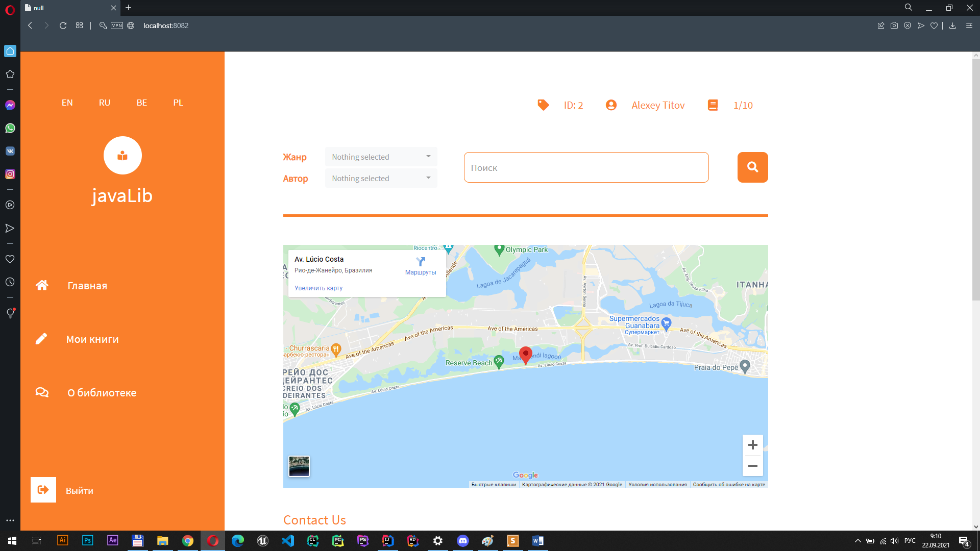Click the user avatar icon near Alexey Titov
980x551 pixels.
tap(611, 105)
